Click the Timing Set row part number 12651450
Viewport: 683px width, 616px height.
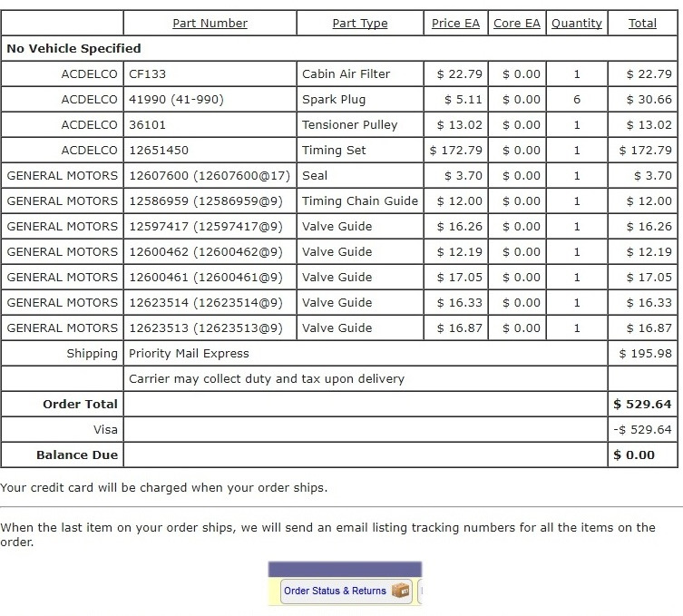210,151
